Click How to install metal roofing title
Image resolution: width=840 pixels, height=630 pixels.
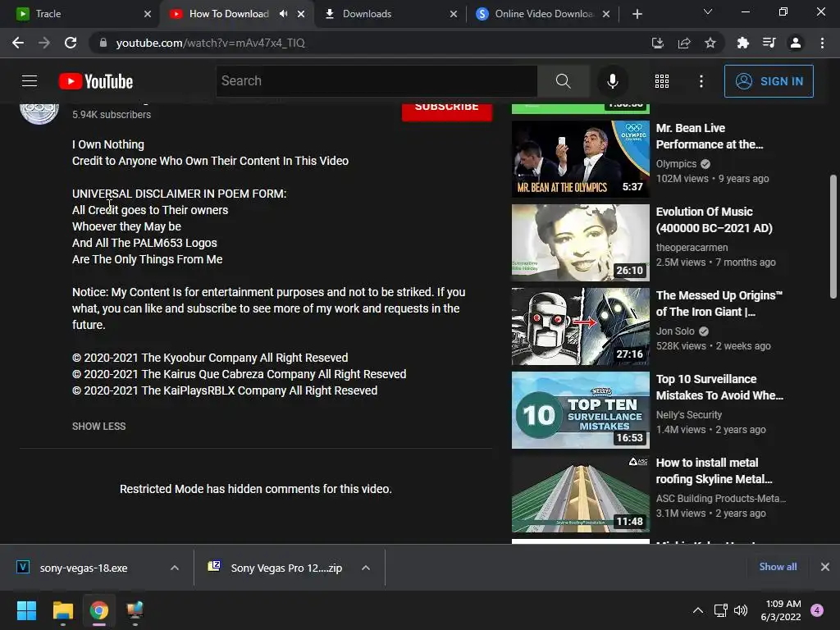[x=714, y=470]
